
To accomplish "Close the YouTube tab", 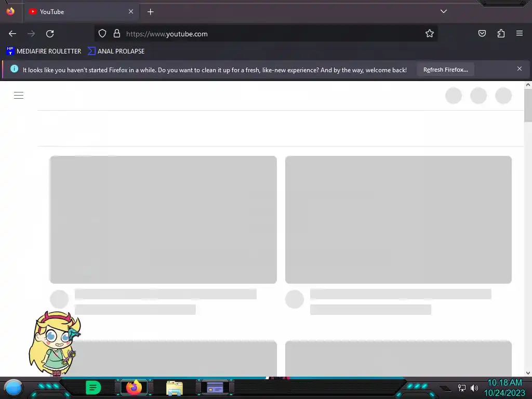I will pyautogui.click(x=131, y=11).
